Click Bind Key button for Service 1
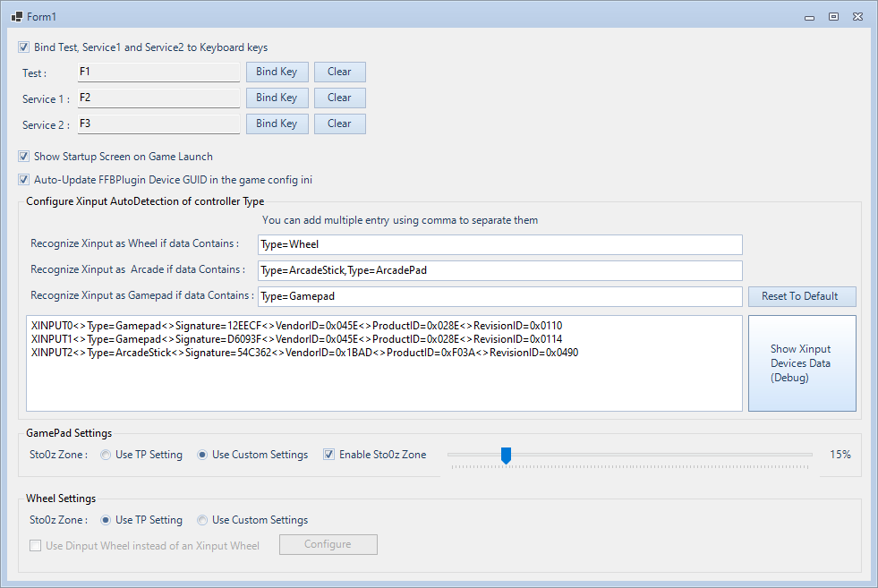Image resolution: width=878 pixels, height=588 pixels. pos(277,98)
